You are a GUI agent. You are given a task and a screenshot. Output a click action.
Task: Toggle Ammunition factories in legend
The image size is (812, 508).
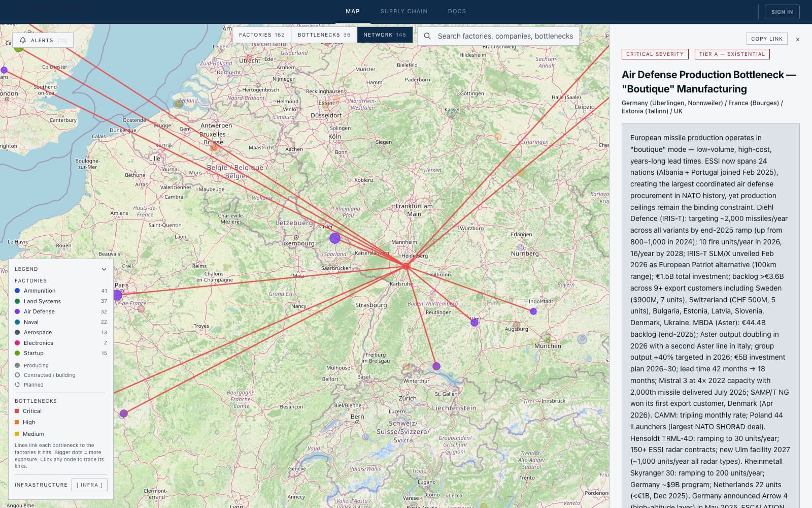click(x=61, y=291)
